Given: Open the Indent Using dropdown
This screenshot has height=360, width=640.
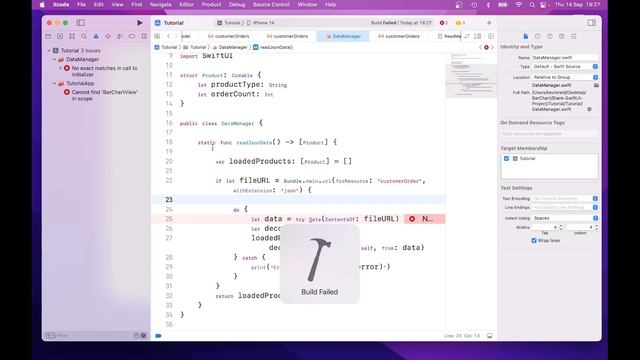Looking at the screenshot, I should point(565,218).
